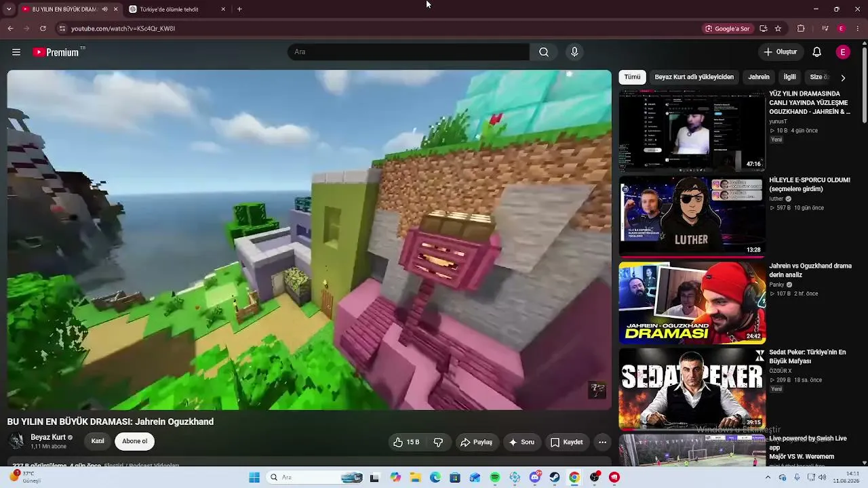Image resolution: width=868 pixels, height=488 pixels.
Task: Click the Minecraft video player area
Action: tap(309, 240)
